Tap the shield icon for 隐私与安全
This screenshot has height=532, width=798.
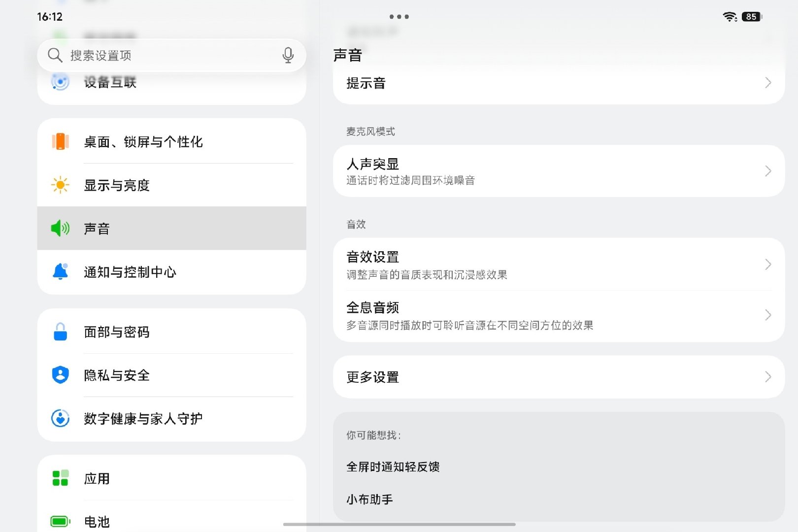[60, 375]
